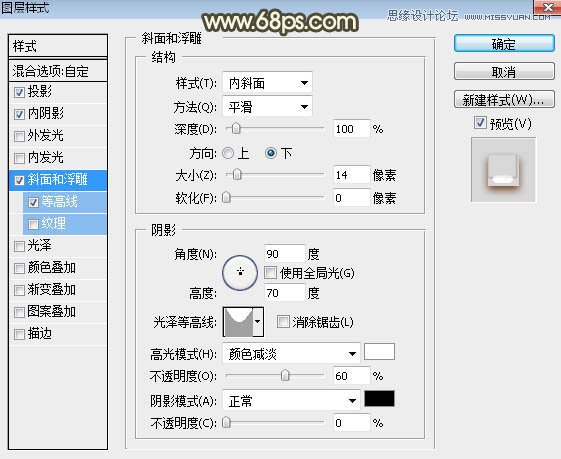561x459 pixels.
Task: Click the 确定 OK button
Action: [504, 44]
